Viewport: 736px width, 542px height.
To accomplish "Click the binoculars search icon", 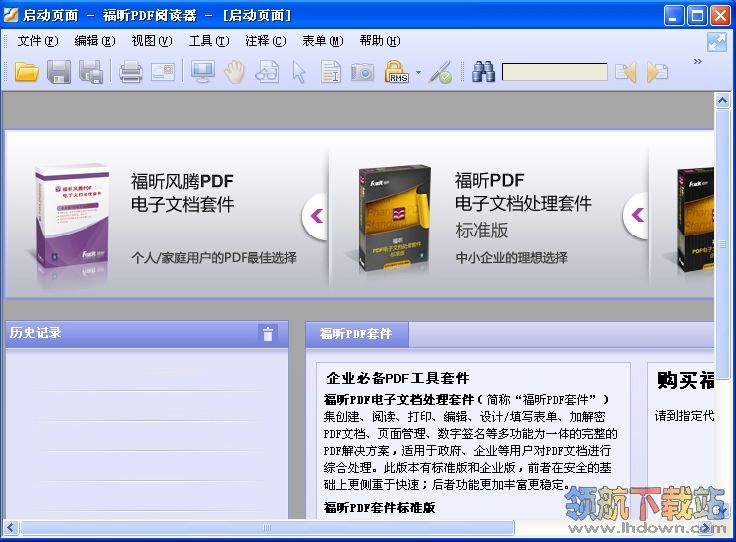I will (484, 72).
